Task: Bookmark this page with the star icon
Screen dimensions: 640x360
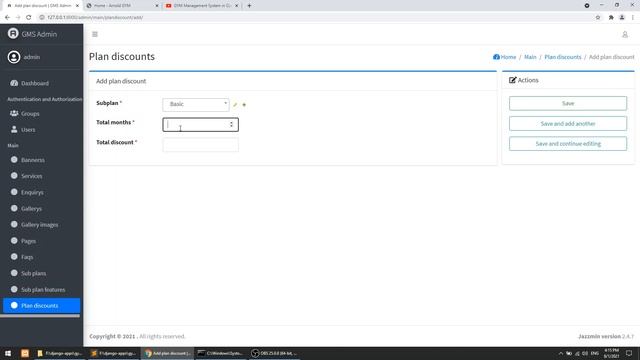Action: tap(598, 17)
